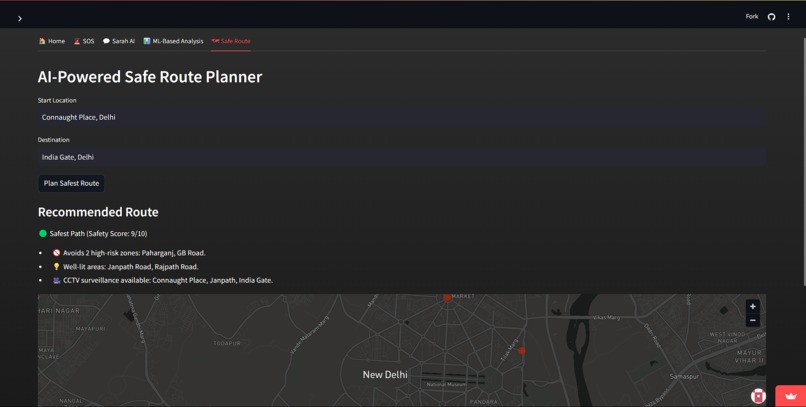The height and width of the screenshot is (407, 806).
Task: Click the red crown badge at bottom corner
Action: (x=791, y=396)
